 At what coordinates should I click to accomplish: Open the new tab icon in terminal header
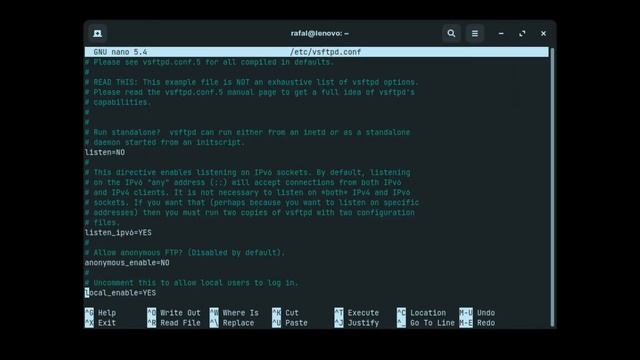click(x=98, y=33)
